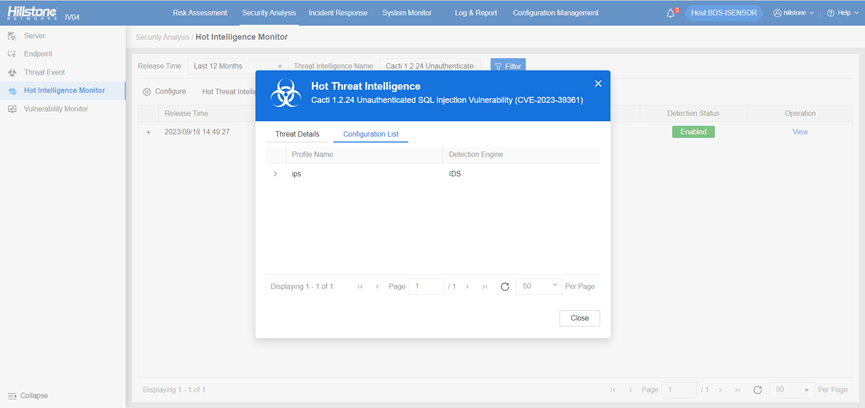865x408 pixels.
Task: Click the Filter button
Action: pyautogui.click(x=508, y=66)
